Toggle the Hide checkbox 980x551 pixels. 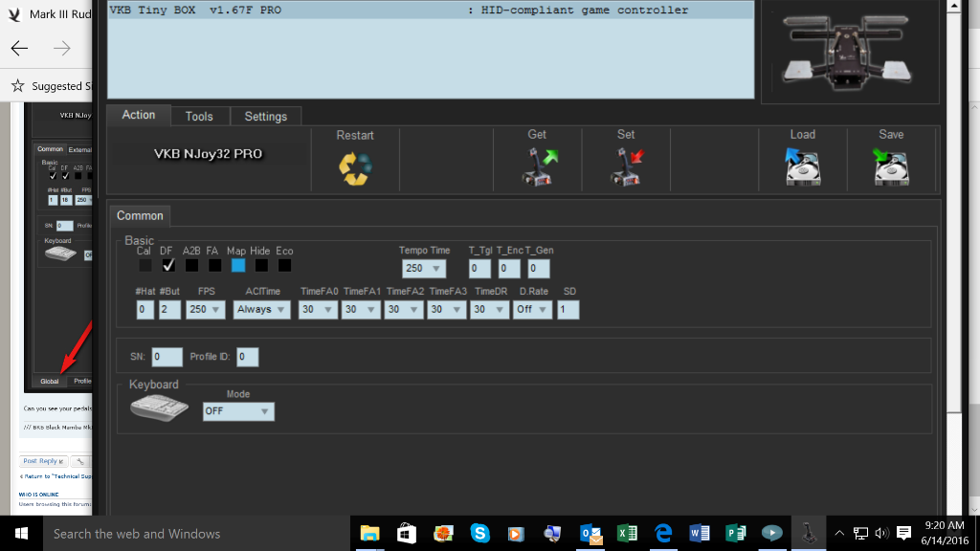[x=261, y=266]
